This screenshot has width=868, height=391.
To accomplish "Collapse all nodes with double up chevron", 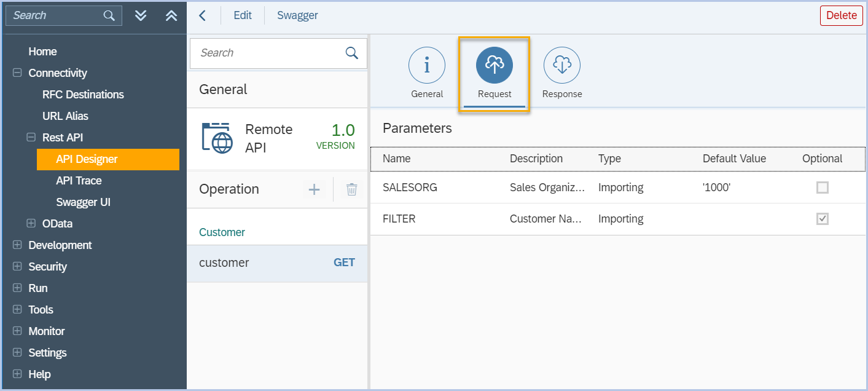I will tap(171, 15).
